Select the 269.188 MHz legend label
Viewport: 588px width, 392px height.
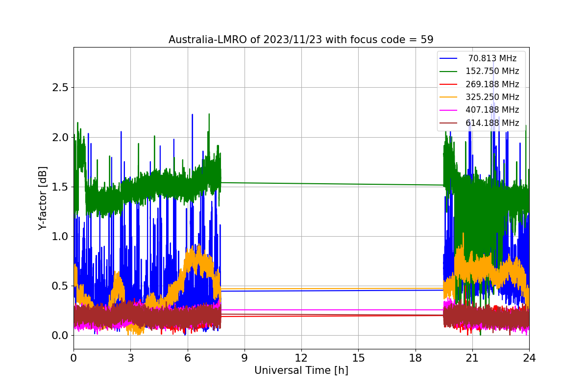492,84
